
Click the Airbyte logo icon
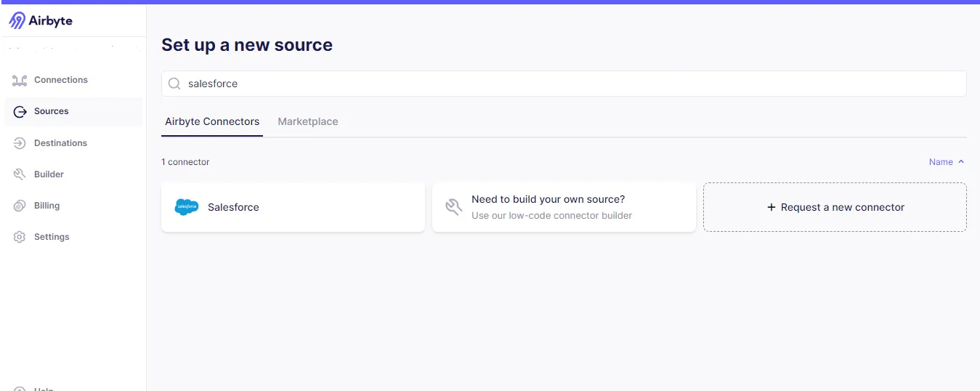pyautogui.click(x=17, y=20)
